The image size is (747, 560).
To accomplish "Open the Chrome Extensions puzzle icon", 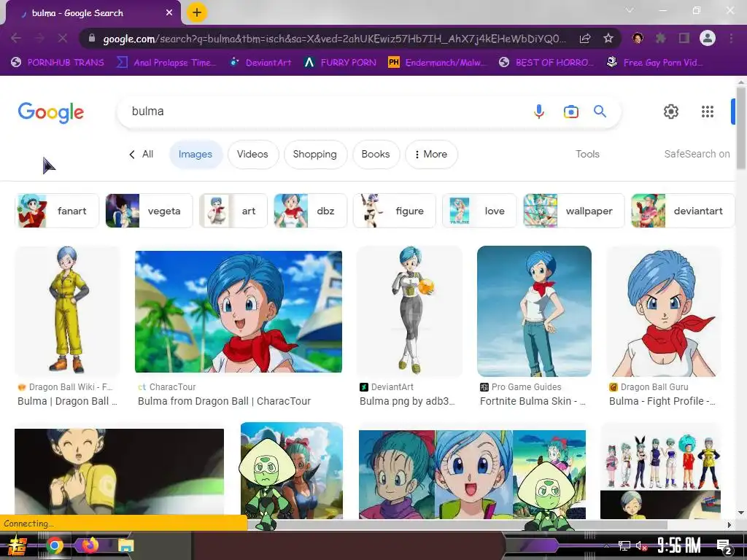I will point(661,38).
